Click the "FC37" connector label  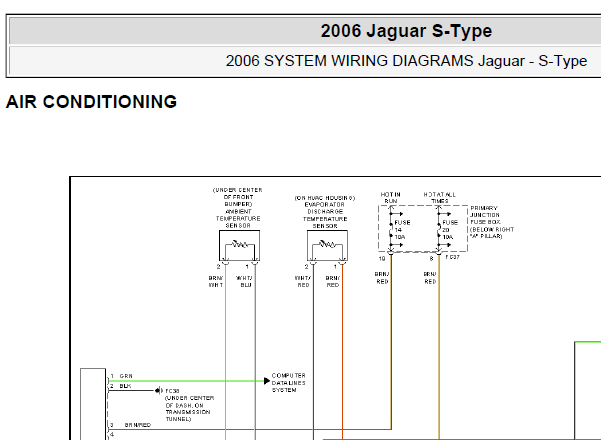point(452,257)
